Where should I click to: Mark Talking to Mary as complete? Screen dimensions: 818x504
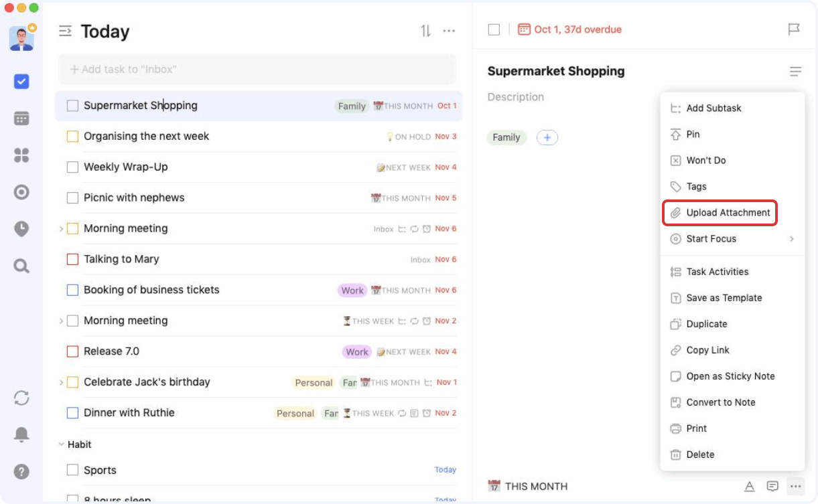click(x=72, y=259)
